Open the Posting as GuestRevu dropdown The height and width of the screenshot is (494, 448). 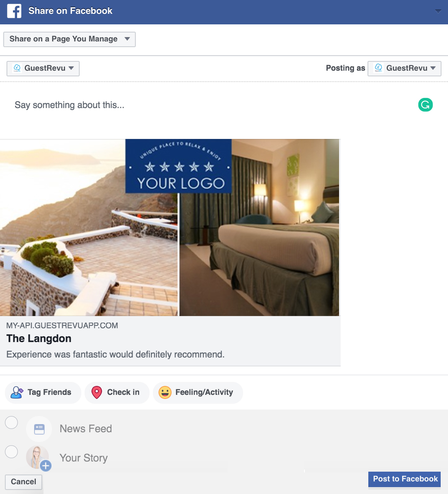[x=405, y=68]
